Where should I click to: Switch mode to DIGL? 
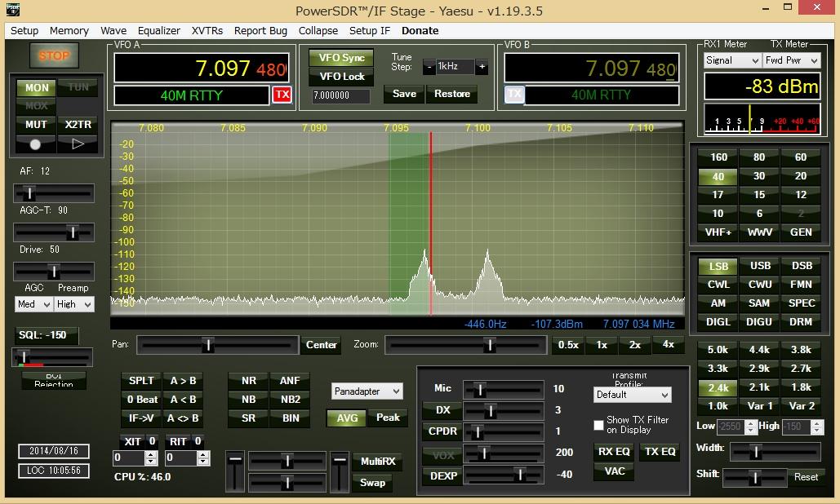[718, 322]
